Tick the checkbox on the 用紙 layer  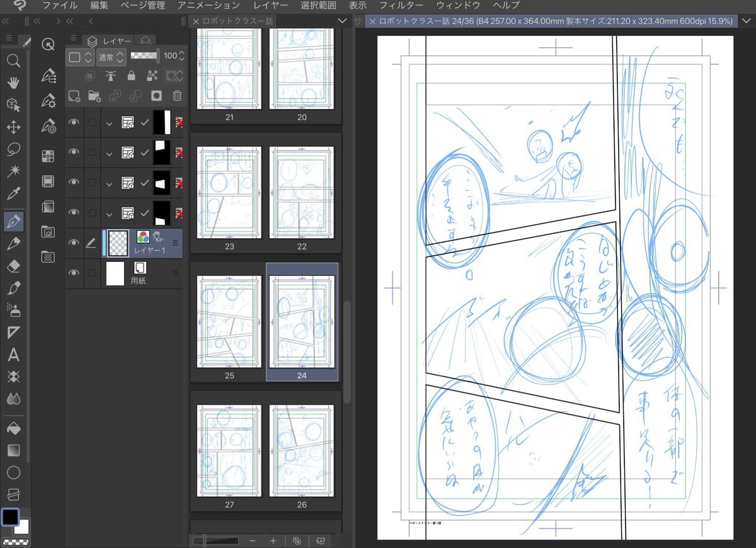click(93, 273)
